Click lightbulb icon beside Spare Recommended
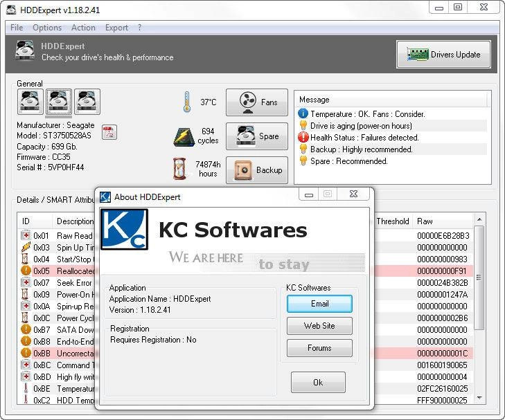 coord(303,161)
